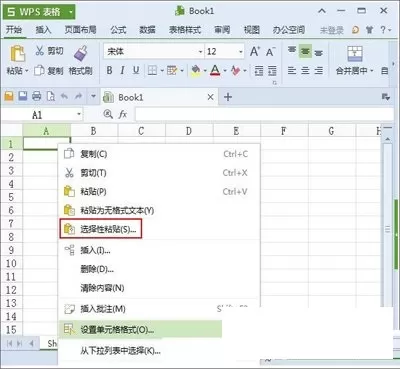Click the insert function fx icon
Viewport: 400px width, 369px height.
(123, 114)
